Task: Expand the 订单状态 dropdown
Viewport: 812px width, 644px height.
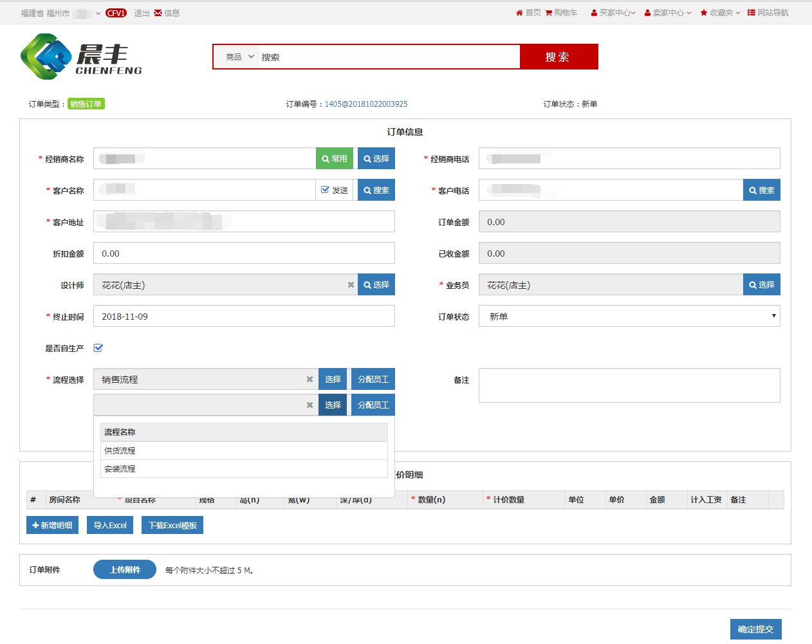Action: (x=629, y=317)
